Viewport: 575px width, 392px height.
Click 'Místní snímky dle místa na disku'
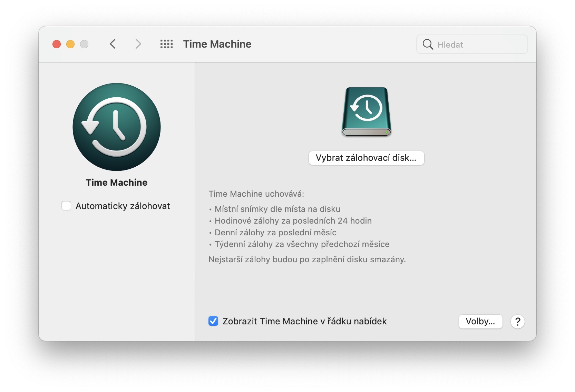(x=277, y=209)
